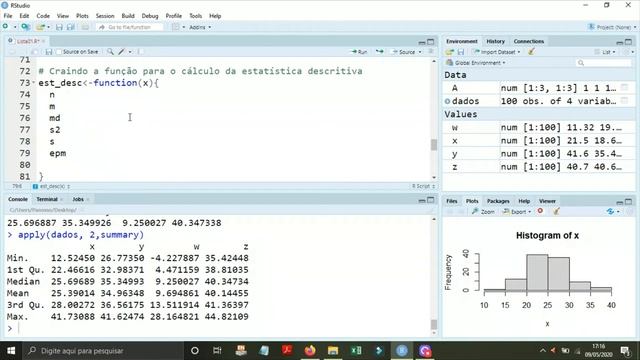This screenshot has width=640, height=360.
Task: Open the Import Dataset dropdown
Action: 497,52
